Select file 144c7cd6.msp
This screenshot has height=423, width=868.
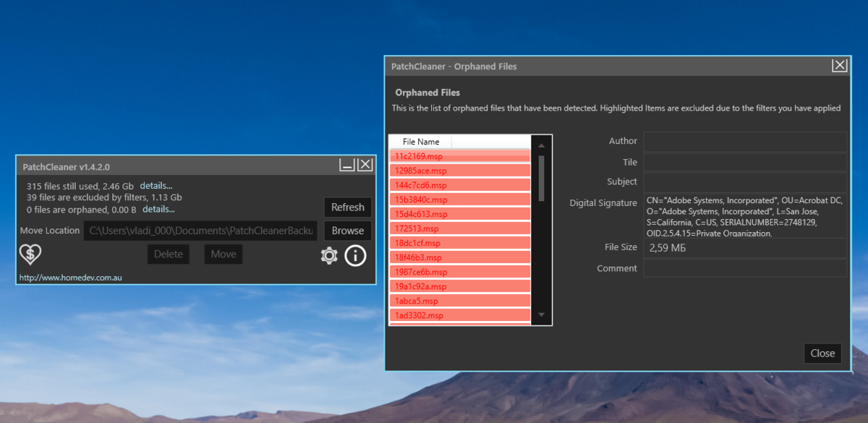pyautogui.click(x=460, y=185)
